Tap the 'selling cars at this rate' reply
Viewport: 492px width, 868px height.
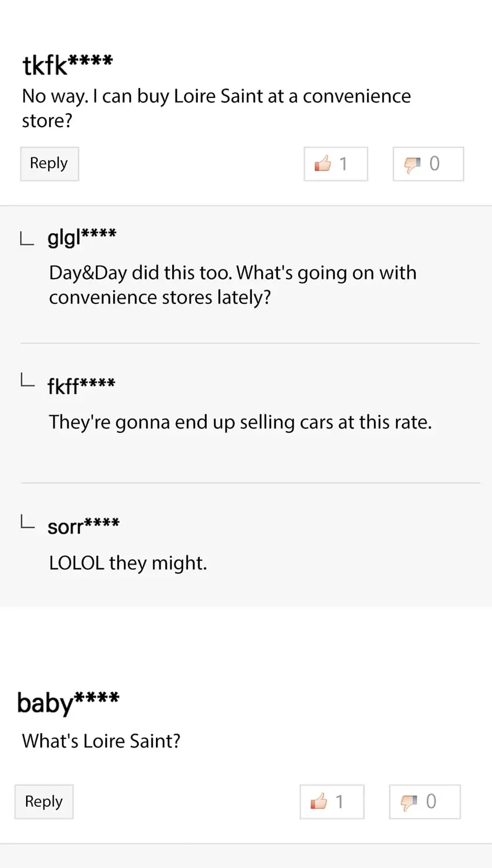[x=240, y=422]
